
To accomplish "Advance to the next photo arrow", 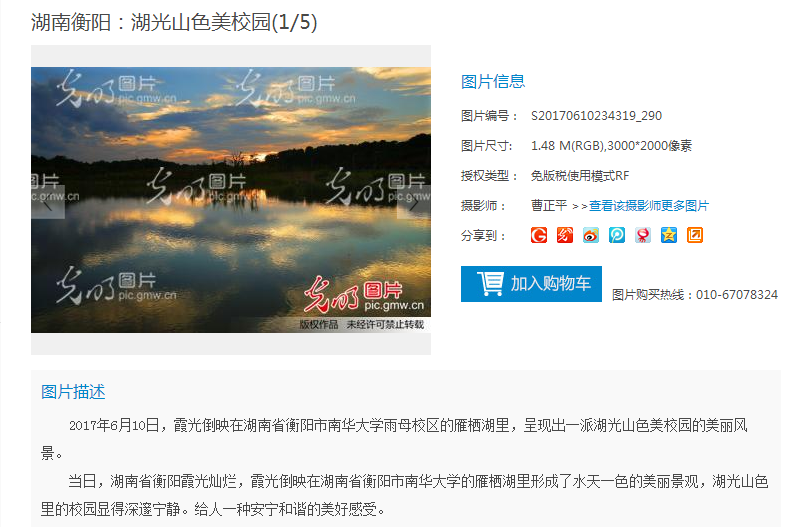I will pos(414,204).
